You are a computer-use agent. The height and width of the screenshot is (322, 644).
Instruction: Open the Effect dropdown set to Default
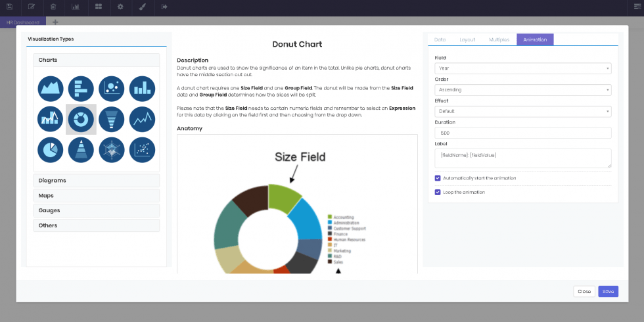[x=523, y=111]
